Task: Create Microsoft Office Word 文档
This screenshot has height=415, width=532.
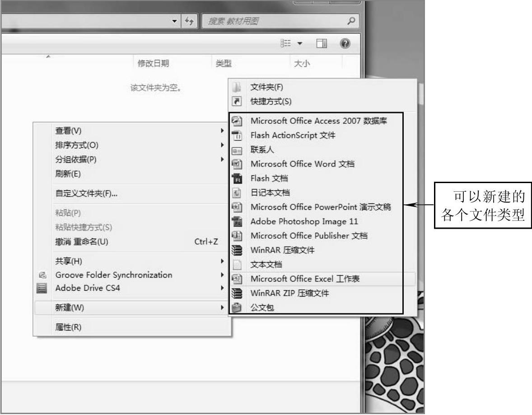Action: pyautogui.click(x=322, y=164)
